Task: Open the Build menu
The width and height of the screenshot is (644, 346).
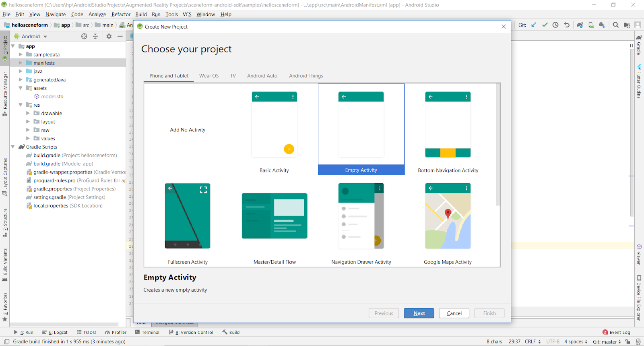Action: click(x=141, y=14)
